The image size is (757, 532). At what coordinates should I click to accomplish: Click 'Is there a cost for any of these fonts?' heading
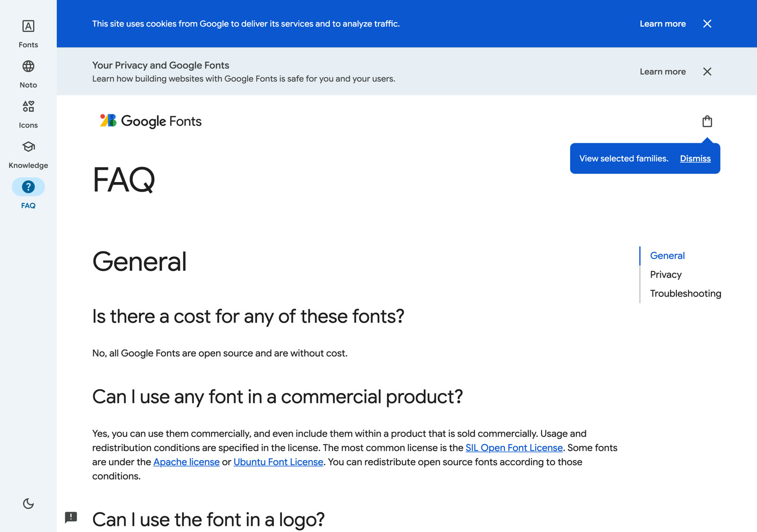pos(248,316)
